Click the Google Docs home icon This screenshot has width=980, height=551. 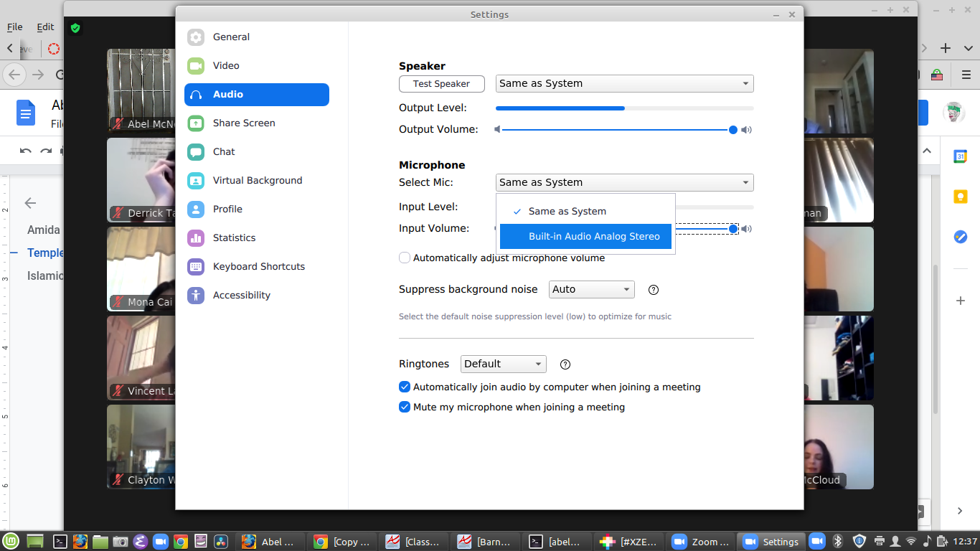tap(26, 113)
